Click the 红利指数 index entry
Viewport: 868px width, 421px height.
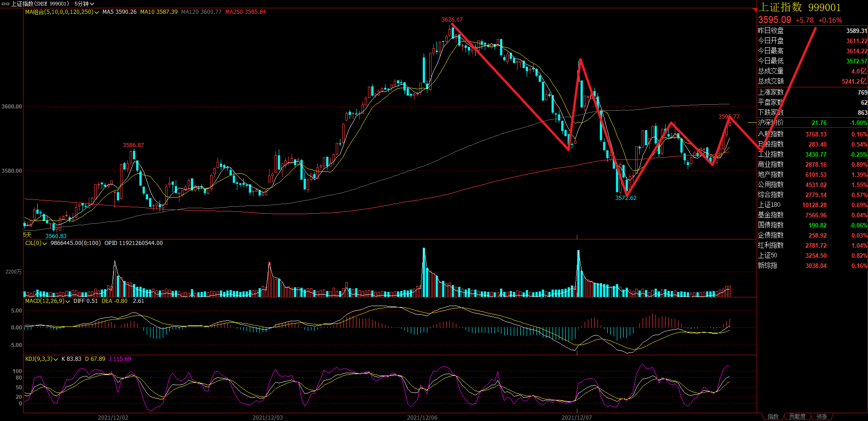pyautogui.click(x=771, y=245)
